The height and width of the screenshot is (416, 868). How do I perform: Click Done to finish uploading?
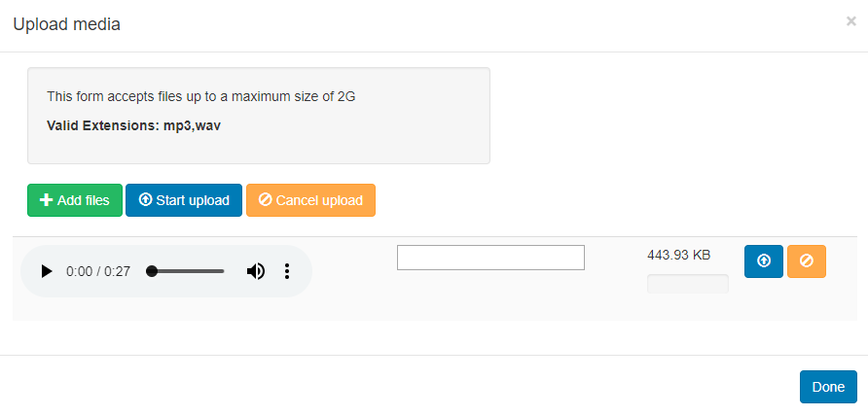click(x=828, y=386)
